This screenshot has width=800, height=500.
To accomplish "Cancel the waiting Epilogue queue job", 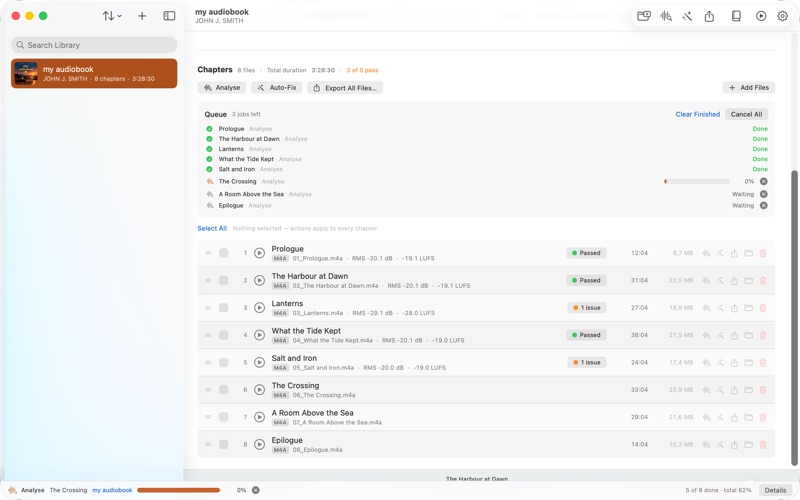I will [763, 205].
